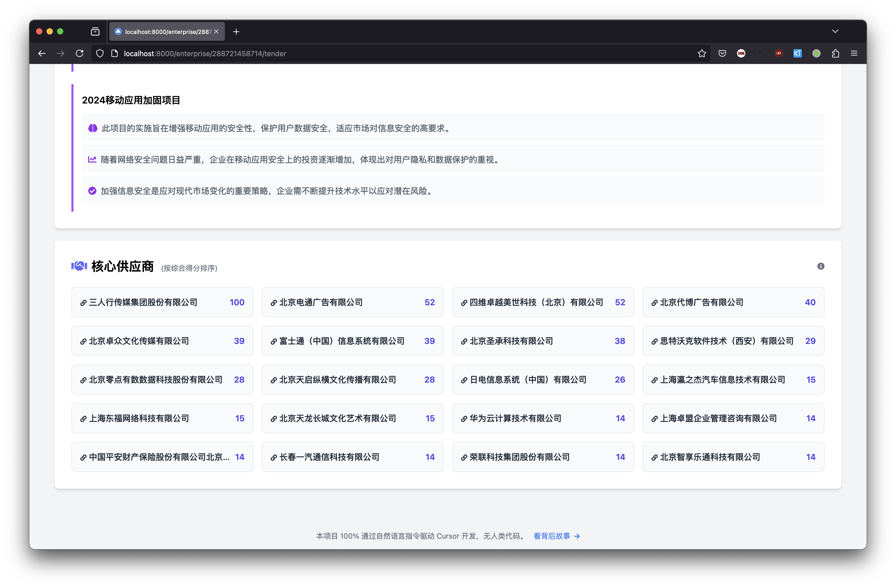The height and width of the screenshot is (588, 896).
Task: Open supplier 华为云计算技术有限公司
Action: click(x=515, y=418)
